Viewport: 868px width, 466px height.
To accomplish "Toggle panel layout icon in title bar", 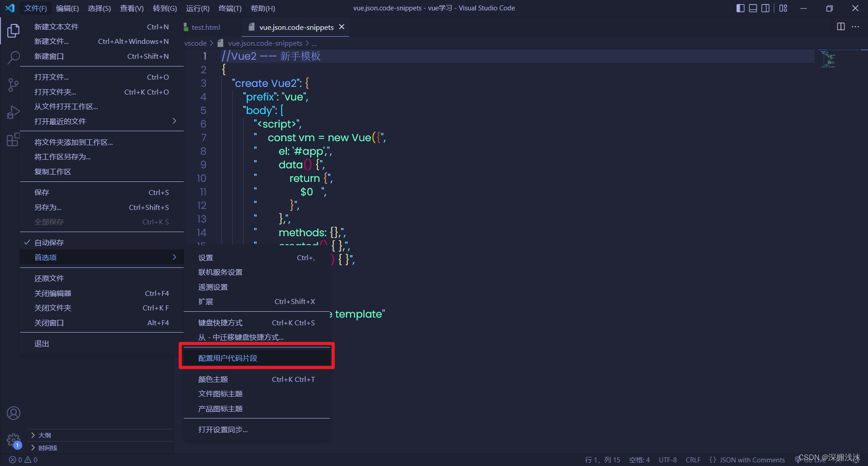I will pos(753,8).
